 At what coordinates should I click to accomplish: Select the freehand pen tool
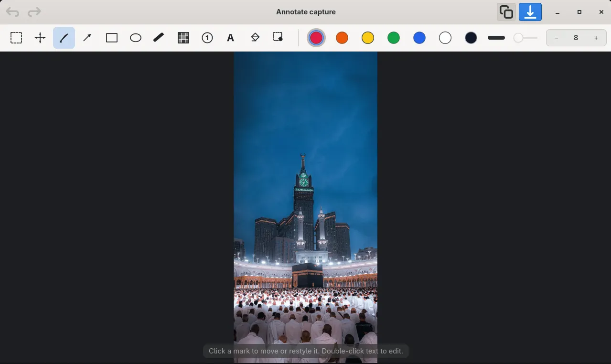pyautogui.click(x=64, y=38)
